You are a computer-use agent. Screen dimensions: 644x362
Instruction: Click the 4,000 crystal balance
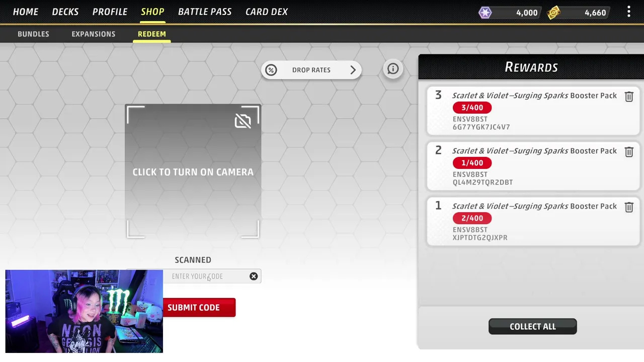click(527, 13)
